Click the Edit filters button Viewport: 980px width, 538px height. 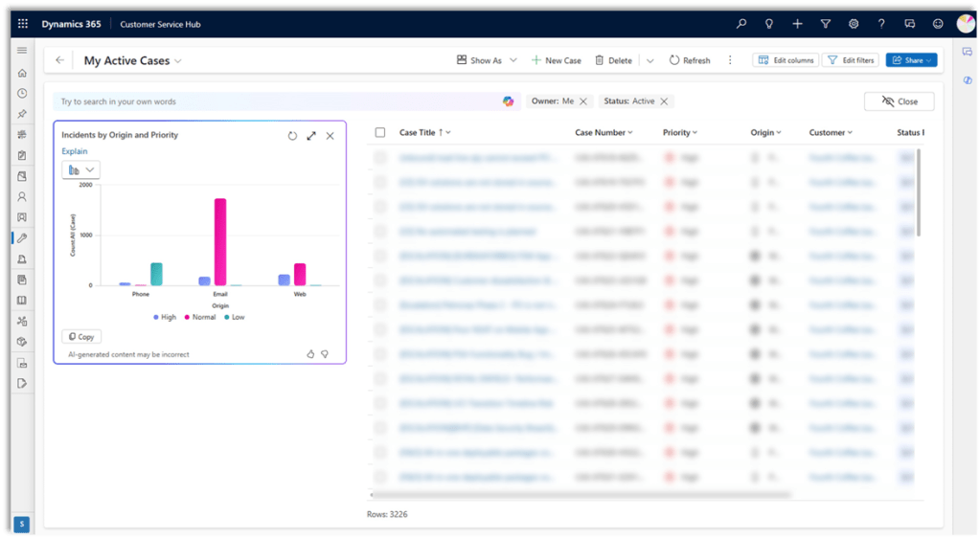(x=850, y=60)
